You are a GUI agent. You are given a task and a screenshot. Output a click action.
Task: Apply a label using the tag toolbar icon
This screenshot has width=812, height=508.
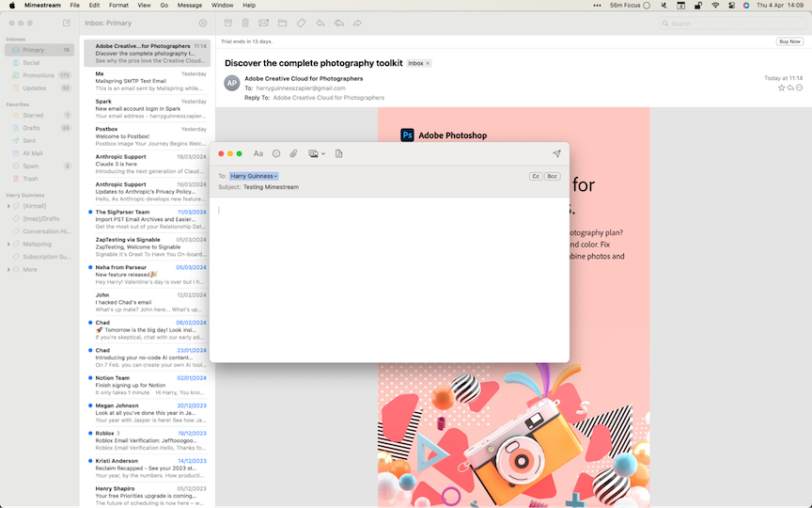pos(301,23)
